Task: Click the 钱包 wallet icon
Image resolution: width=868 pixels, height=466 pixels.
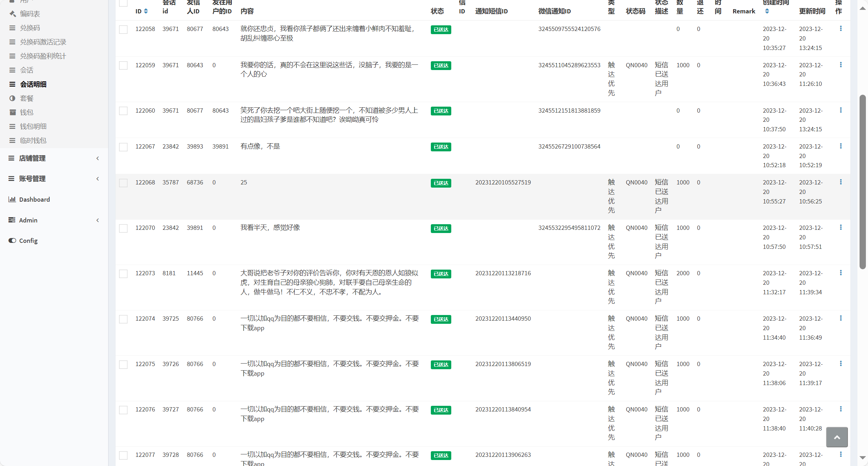Action: tap(13, 112)
